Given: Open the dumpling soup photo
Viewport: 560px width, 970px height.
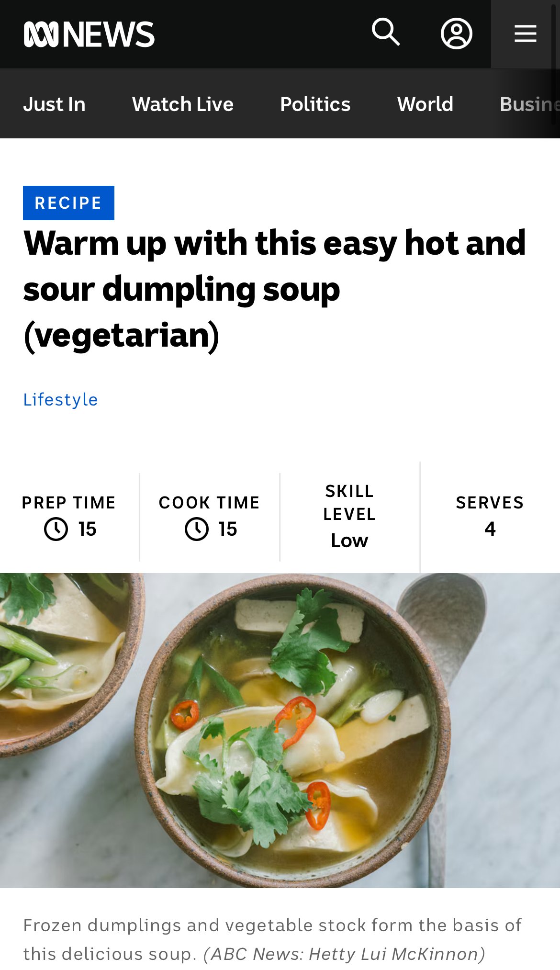Looking at the screenshot, I should tap(280, 730).
